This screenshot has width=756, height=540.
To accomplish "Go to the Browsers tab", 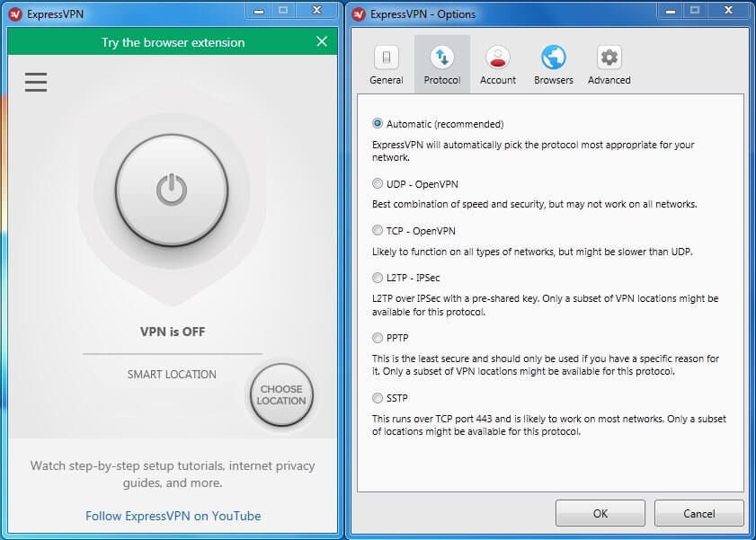I will pyautogui.click(x=554, y=65).
